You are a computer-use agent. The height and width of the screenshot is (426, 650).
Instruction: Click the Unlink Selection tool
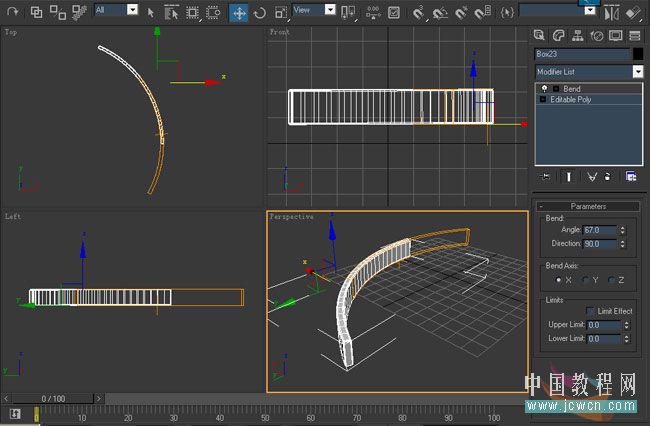58,12
